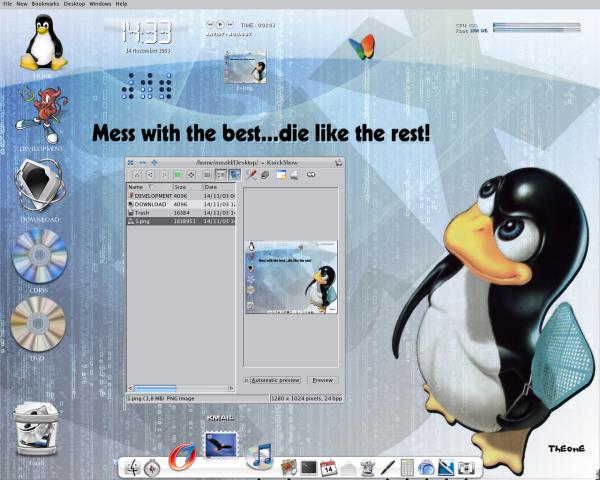This screenshot has width=600, height=480.
Task: Click the previous track button in media widget
Action: (210, 24)
